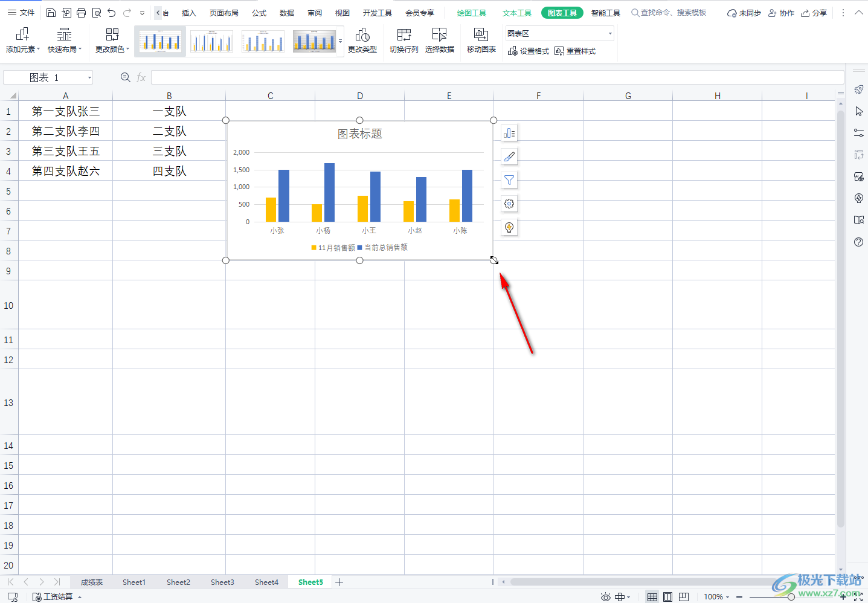Click the chart settings gear icon
Screen dimensions: 868x603
click(x=509, y=204)
